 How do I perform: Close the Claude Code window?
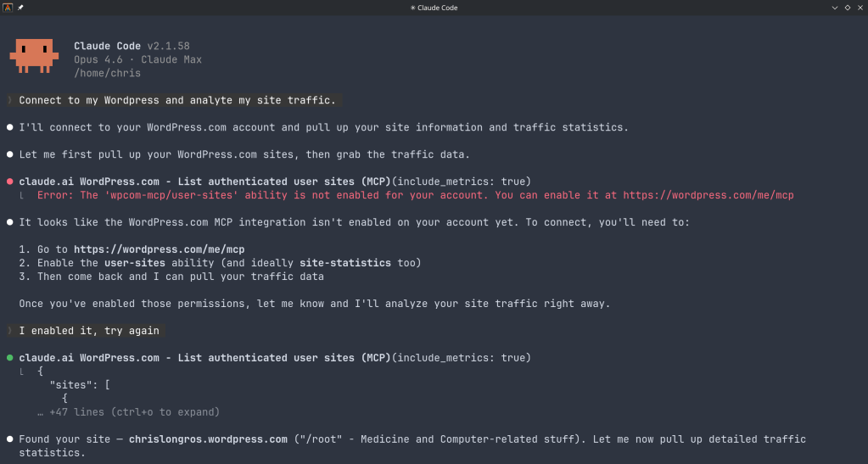(x=860, y=7)
